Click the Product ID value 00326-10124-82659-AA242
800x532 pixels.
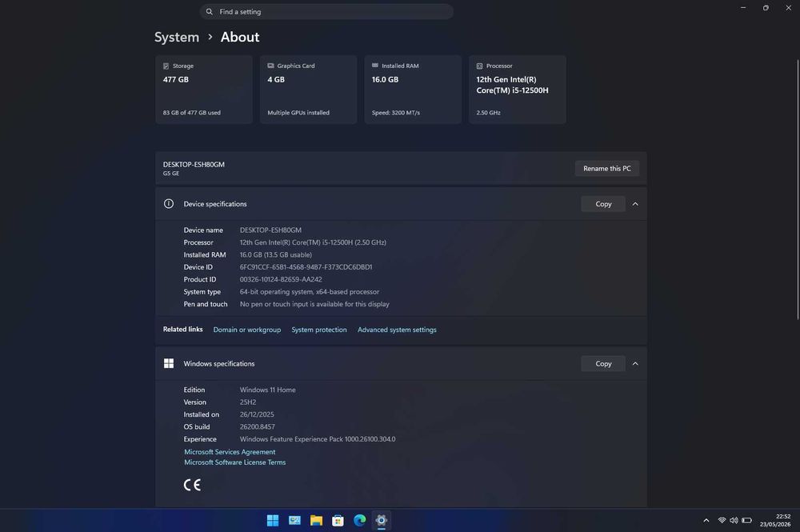[x=281, y=279]
